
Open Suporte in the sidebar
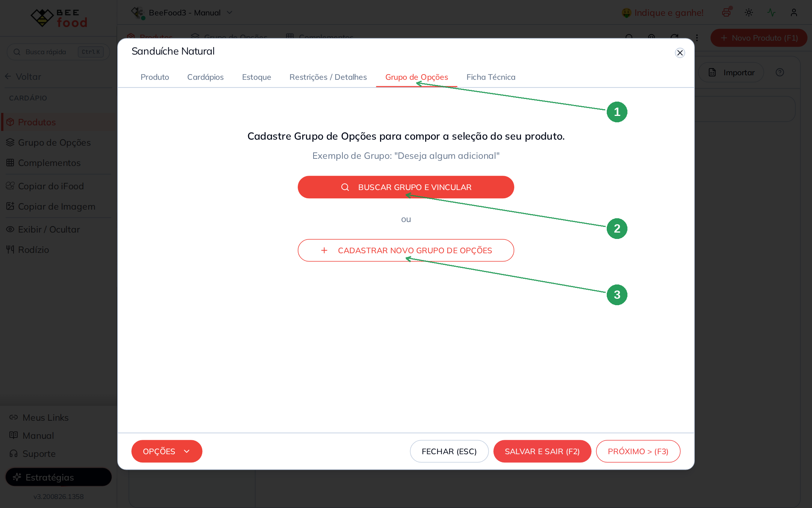pyautogui.click(x=32, y=453)
